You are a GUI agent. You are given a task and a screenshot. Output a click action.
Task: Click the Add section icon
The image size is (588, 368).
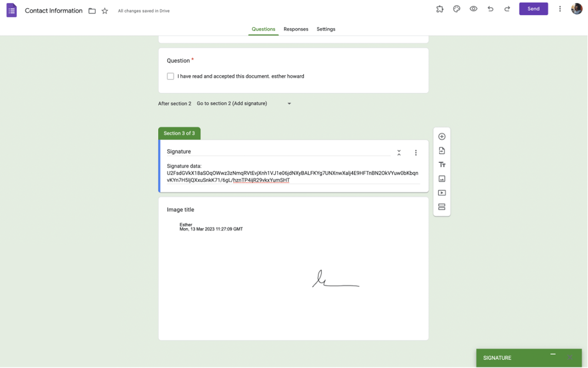[x=442, y=207]
